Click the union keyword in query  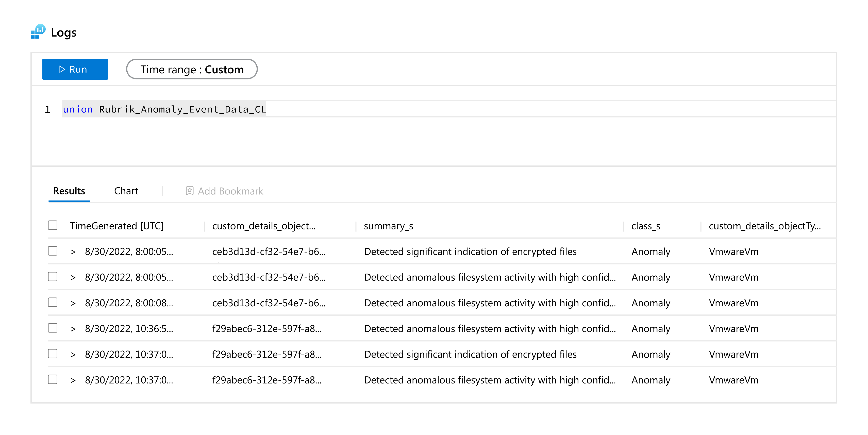pyautogui.click(x=77, y=109)
